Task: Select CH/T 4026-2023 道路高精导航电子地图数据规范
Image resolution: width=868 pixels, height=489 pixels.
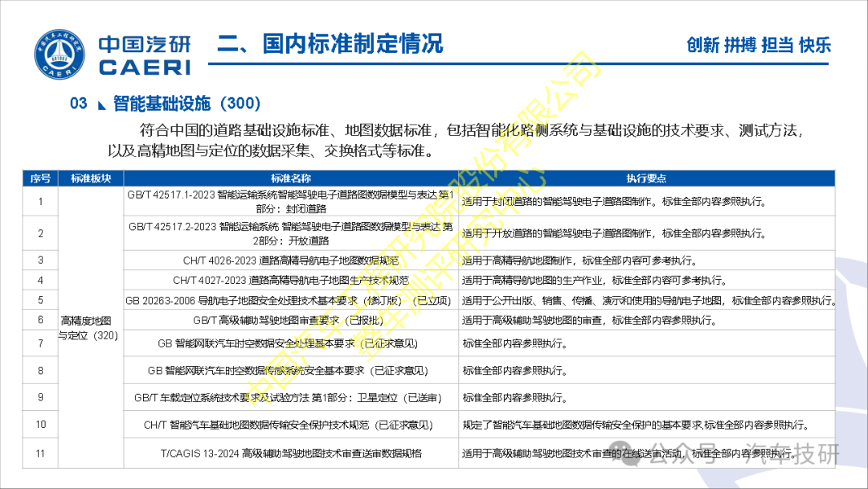Action: (x=291, y=261)
